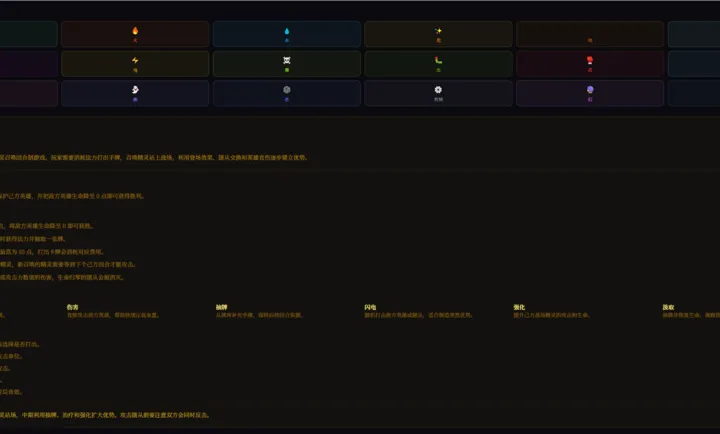This screenshot has height=434, width=720.
Task: Select the card with the gray web icon
Action: point(287,93)
